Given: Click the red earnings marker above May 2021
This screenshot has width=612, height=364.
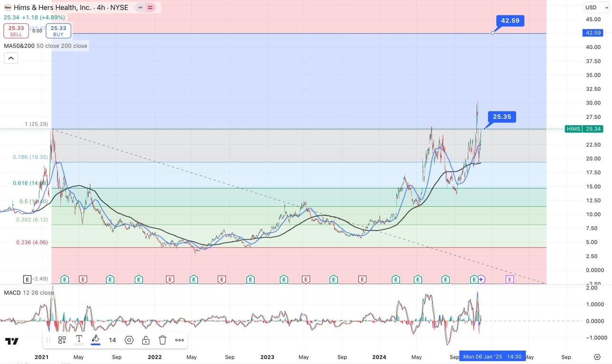Looking at the screenshot, I should coord(83,280).
